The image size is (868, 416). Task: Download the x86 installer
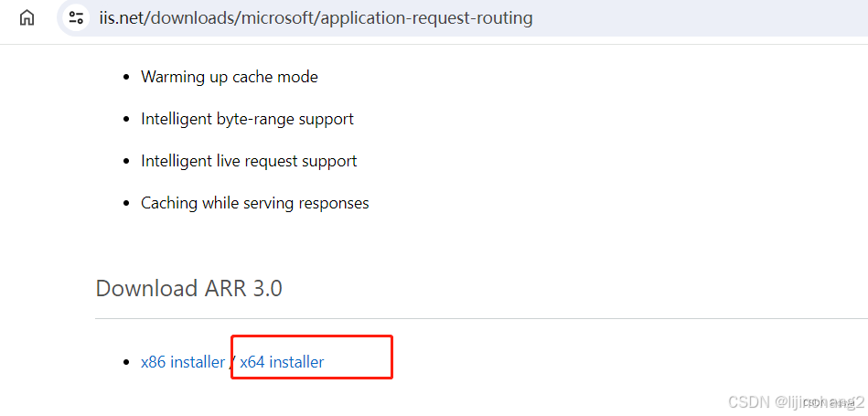(183, 362)
